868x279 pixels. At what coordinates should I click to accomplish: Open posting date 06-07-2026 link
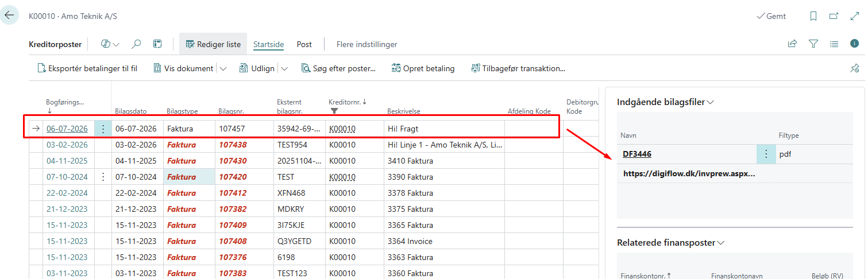(67, 129)
